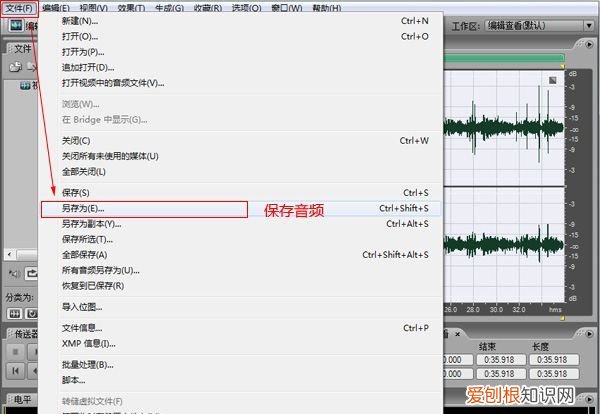Choose 关闭(C) menu entry
Viewport: 600px width, 414px height.
point(241,141)
